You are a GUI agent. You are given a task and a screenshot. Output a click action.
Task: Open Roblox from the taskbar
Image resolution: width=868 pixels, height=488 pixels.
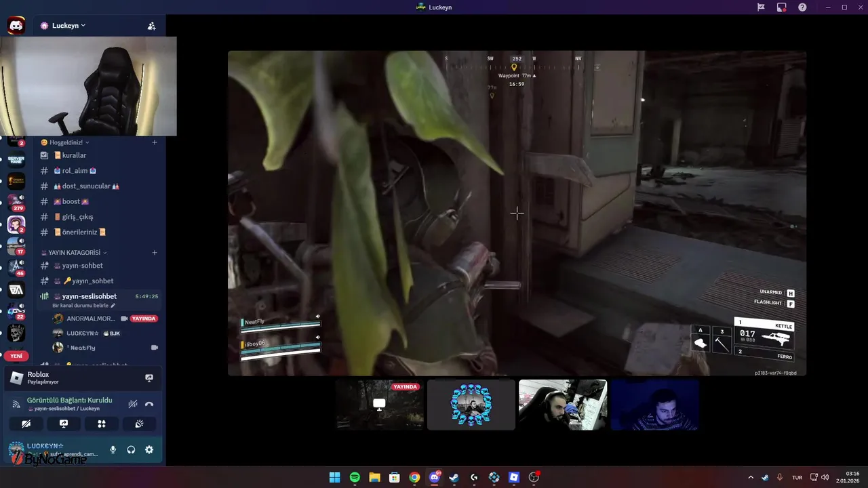pos(514,477)
